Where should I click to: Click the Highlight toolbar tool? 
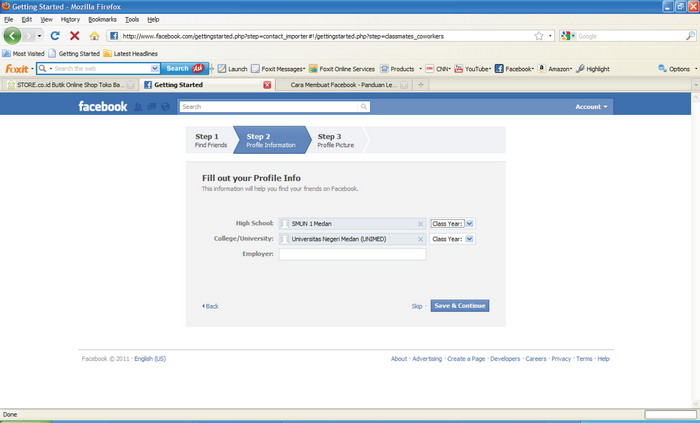tap(593, 69)
